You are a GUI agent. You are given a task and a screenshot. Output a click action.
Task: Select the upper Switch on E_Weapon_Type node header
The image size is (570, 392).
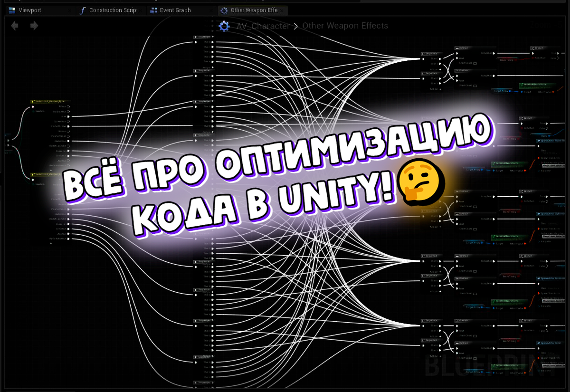(50, 101)
